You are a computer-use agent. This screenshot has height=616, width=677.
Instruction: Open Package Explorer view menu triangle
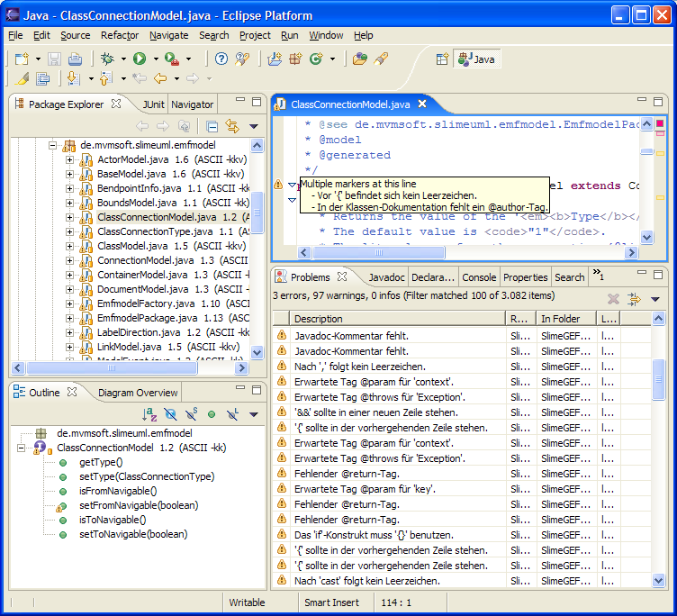(254, 127)
